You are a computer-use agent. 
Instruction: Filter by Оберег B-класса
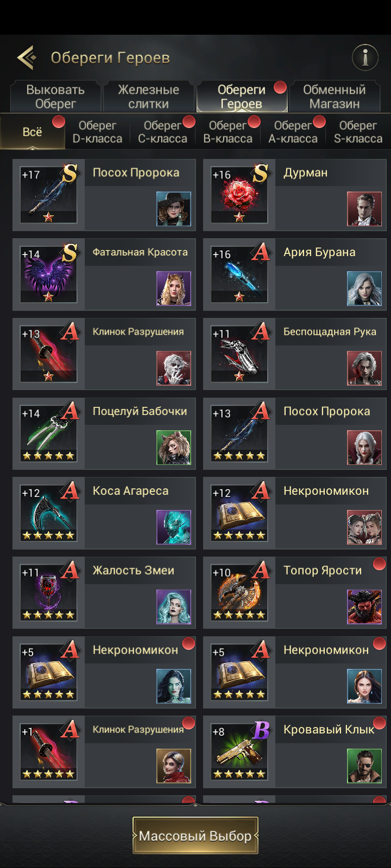click(x=228, y=132)
